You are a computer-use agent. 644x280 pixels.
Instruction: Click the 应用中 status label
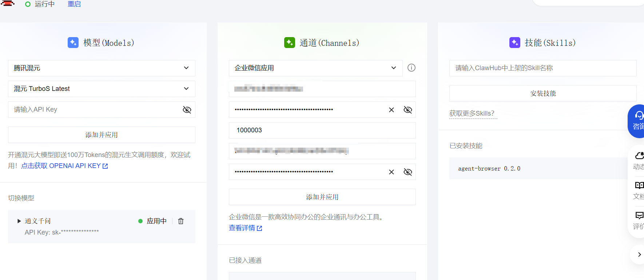156,221
